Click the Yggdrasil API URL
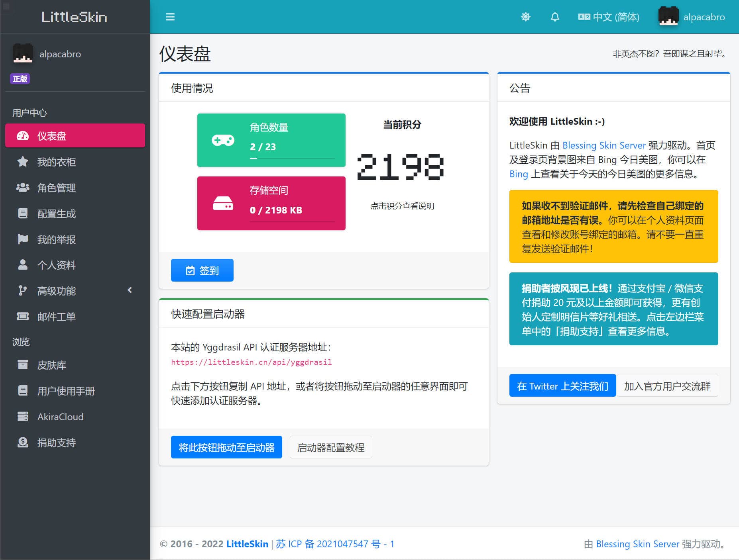This screenshot has height=560, width=739. [x=251, y=362]
